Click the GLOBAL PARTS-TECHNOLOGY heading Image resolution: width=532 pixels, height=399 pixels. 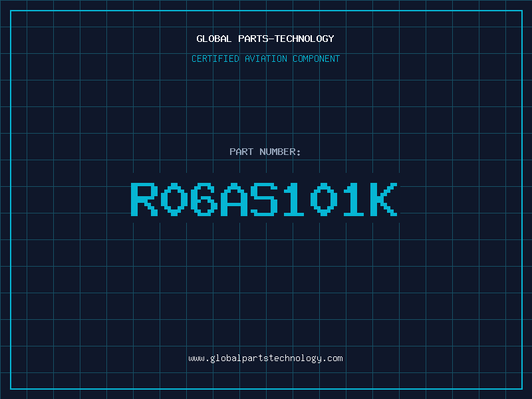[265, 39]
